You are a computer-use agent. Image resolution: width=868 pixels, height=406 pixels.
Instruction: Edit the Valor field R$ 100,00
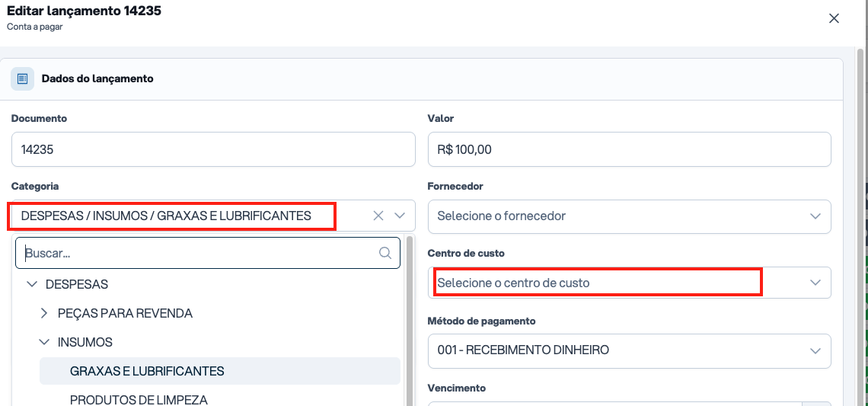click(630, 149)
